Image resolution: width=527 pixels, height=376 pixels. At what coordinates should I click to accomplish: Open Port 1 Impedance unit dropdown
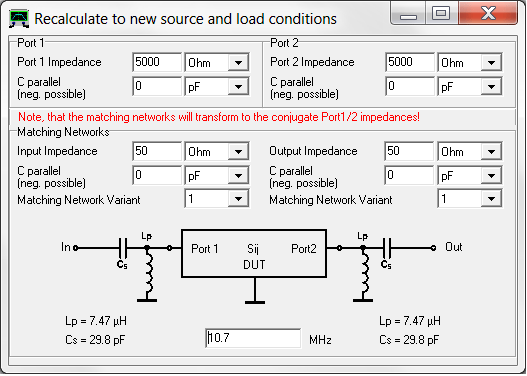coord(239,62)
